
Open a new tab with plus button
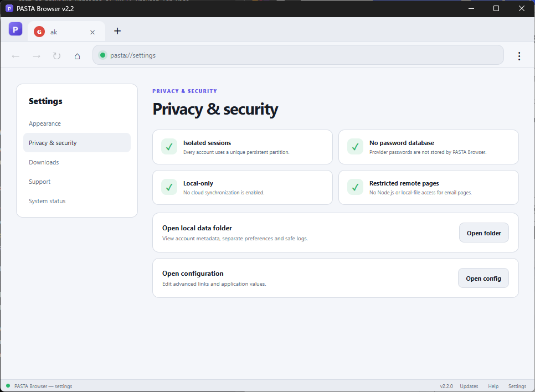coord(117,31)
